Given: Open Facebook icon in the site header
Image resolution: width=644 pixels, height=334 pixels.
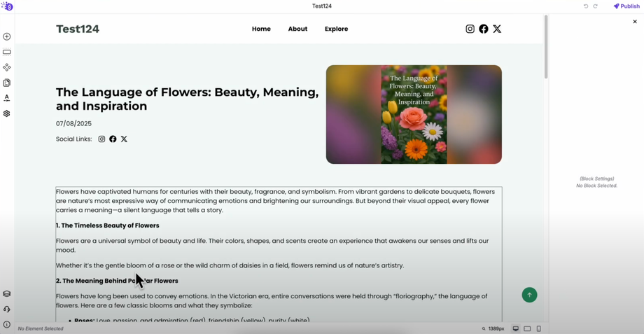Looking at the screenshot, I should [x=484, y=29].
